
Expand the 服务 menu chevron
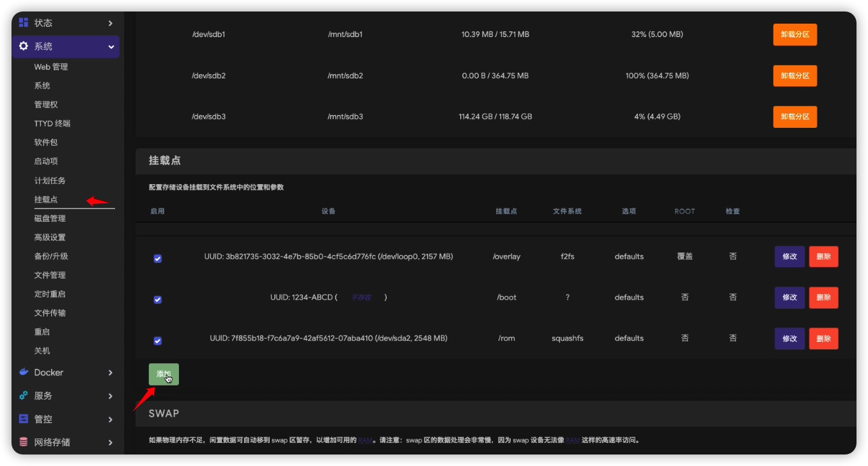point(110,396)
